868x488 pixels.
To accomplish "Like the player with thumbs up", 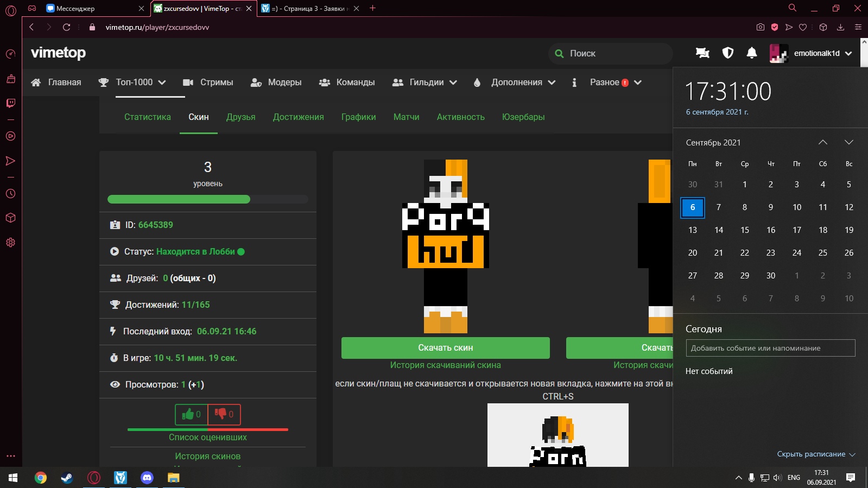I will pyautogui.click(x=191, y=415).
